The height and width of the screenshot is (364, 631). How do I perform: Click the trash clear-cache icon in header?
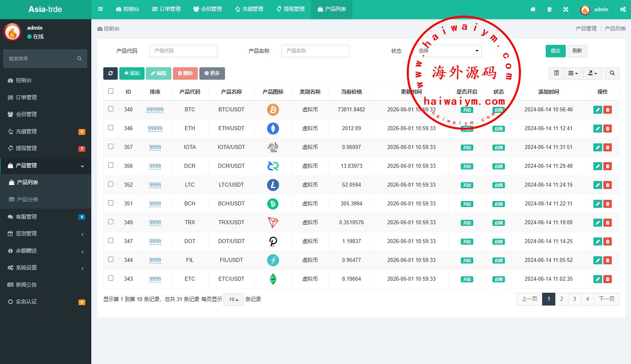coord(549,9)
